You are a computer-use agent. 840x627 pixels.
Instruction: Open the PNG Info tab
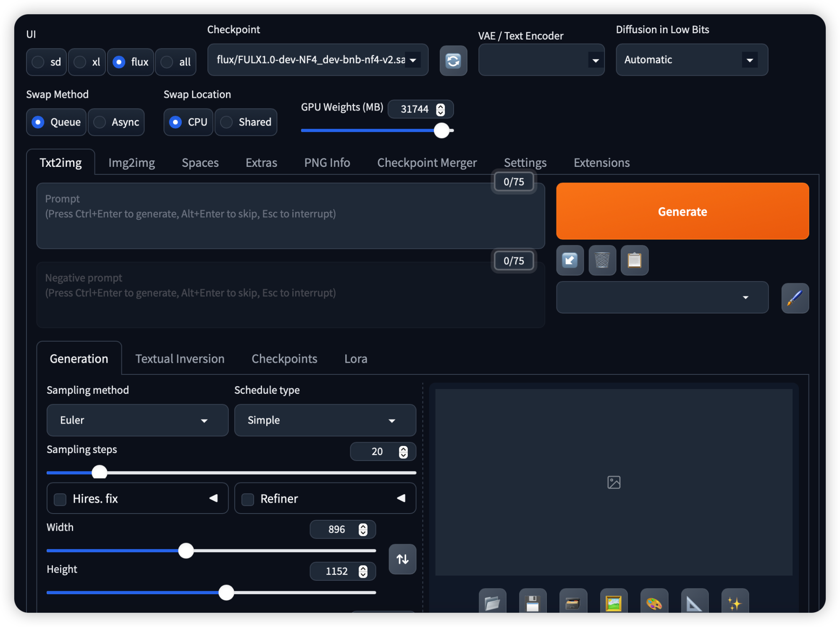click(x=327, y=163)
